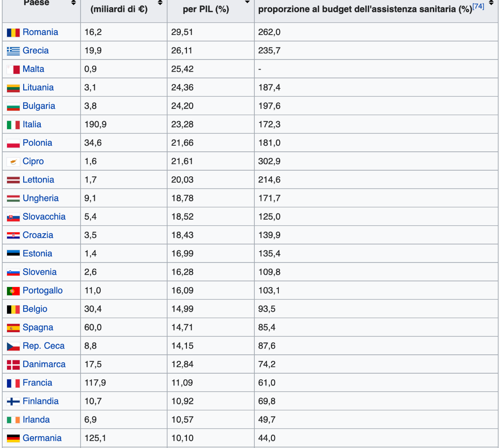The image size is (503, 448).
Task: Click the Danimarca flag icon
Action: click(x=13, y=364)
